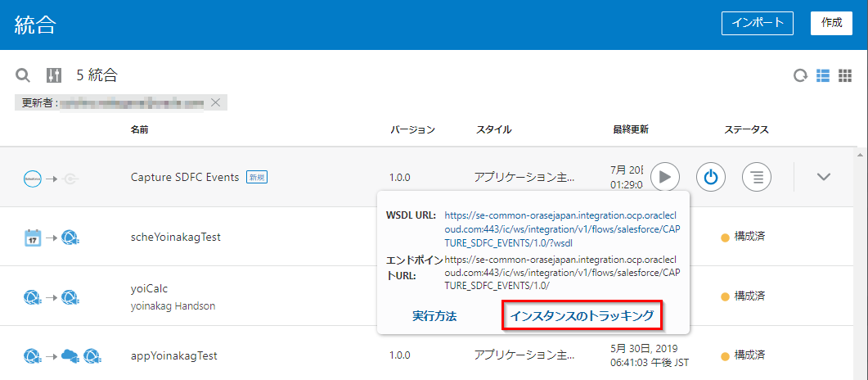Click the schedule calendar icon for scheYoinakagTest
The height and width of the screenshot is (380, 868).
33,237
